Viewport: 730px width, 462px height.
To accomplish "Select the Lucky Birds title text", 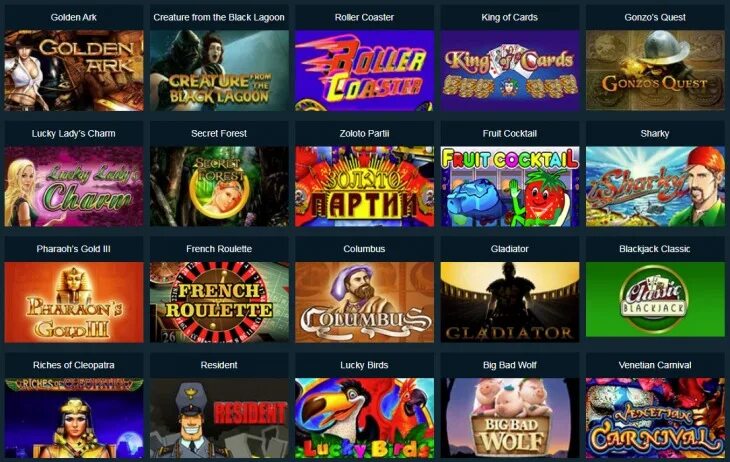I will 364,365.
